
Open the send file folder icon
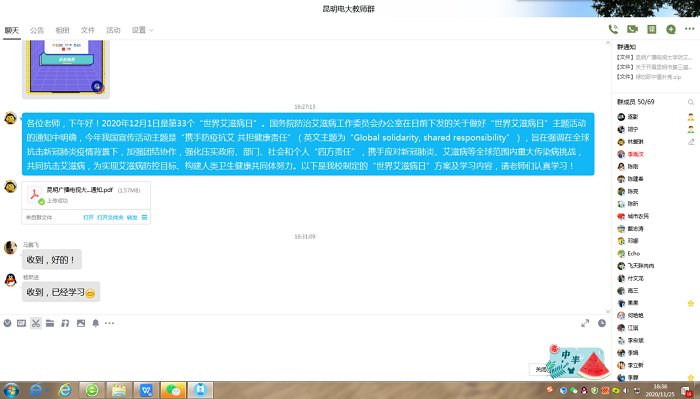[x=50, y=323]
